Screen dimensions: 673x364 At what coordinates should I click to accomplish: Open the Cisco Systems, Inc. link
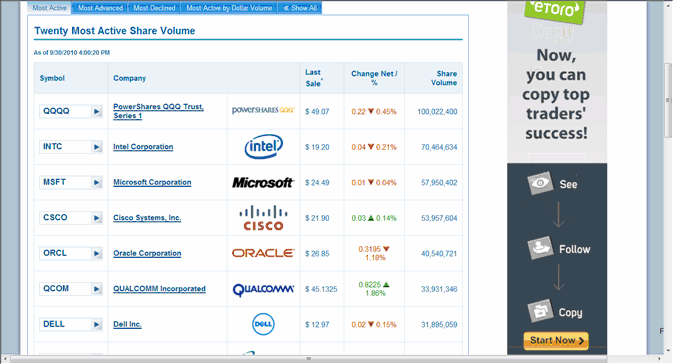coord(147,218)
